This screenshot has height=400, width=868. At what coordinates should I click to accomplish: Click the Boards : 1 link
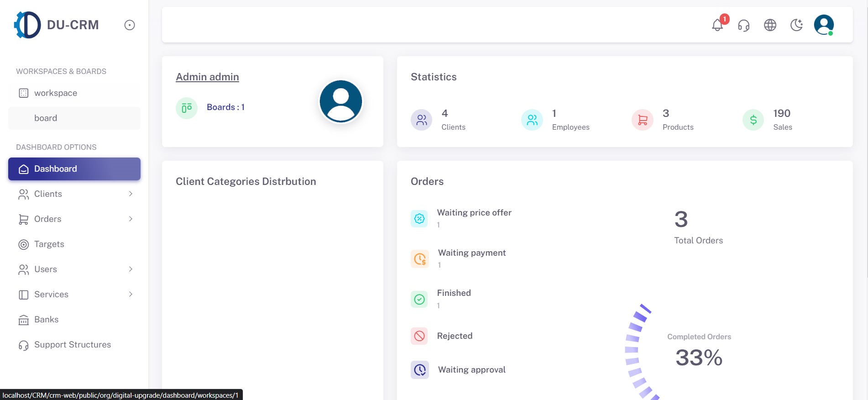coord(225,107)
